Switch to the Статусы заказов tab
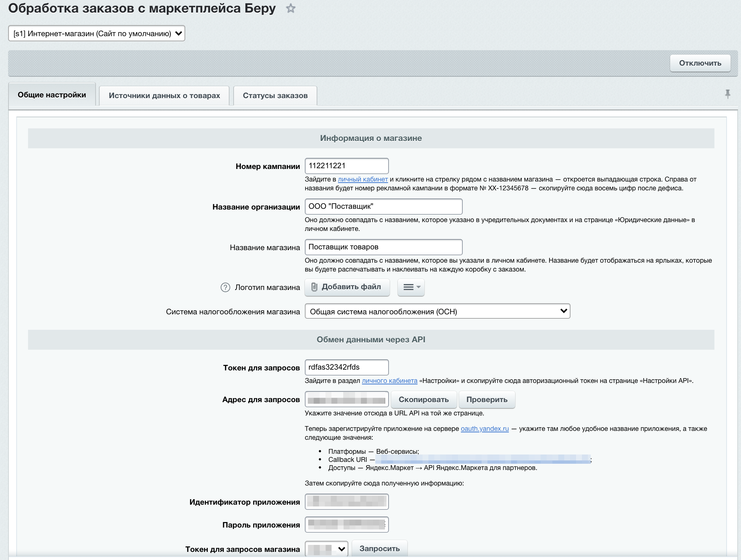Image resolution: width=741 pixels, height=560 pixels. pos(275,96)
